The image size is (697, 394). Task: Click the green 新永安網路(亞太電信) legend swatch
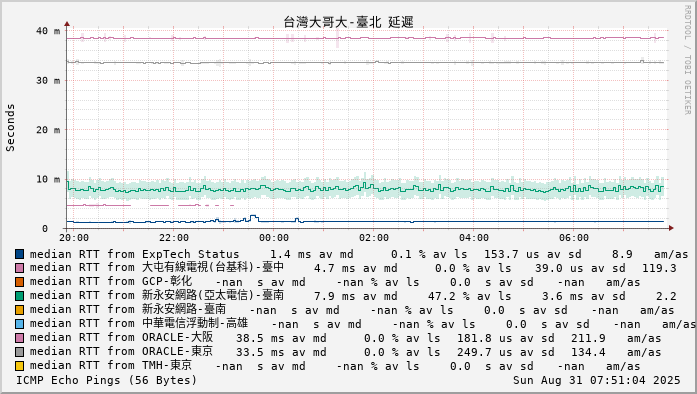click(20, 296)
